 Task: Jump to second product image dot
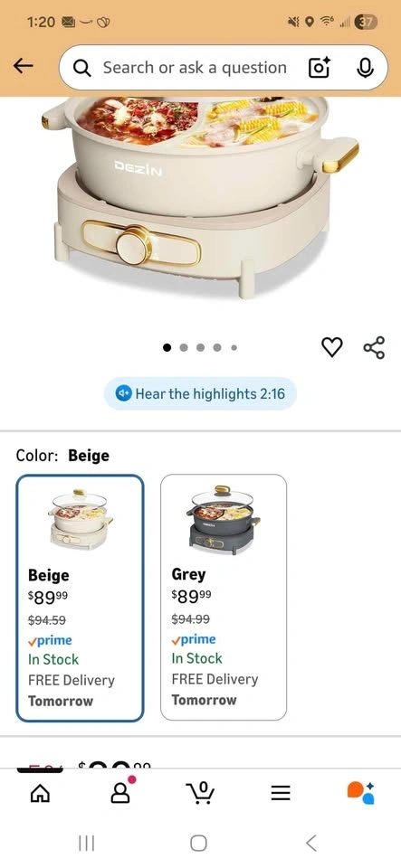(184, 347)
